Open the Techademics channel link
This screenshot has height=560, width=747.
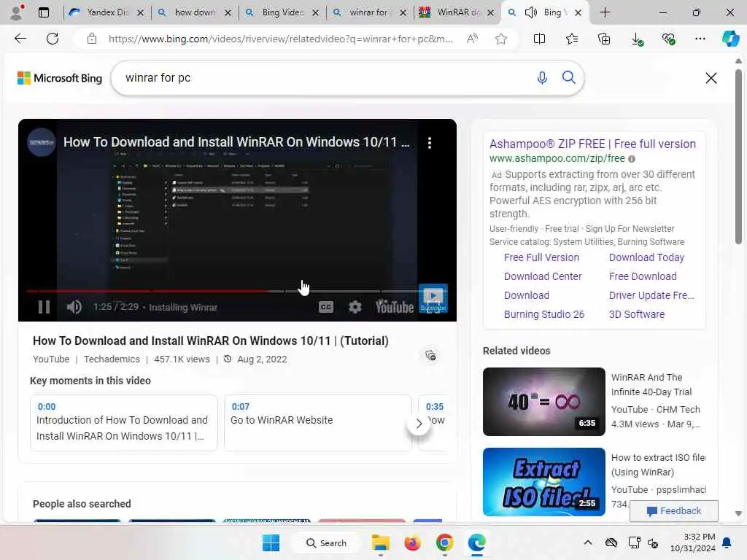112,359
